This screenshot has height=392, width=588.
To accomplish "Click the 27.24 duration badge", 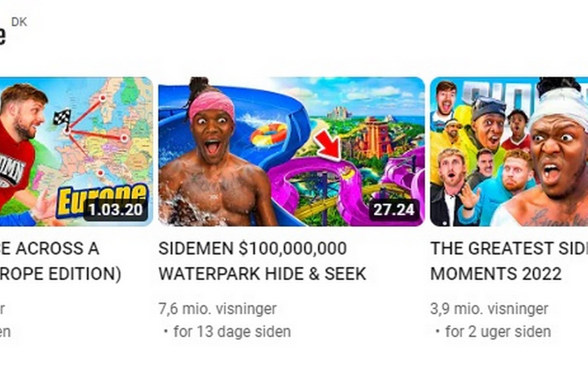I will click(x=394, y=209).
